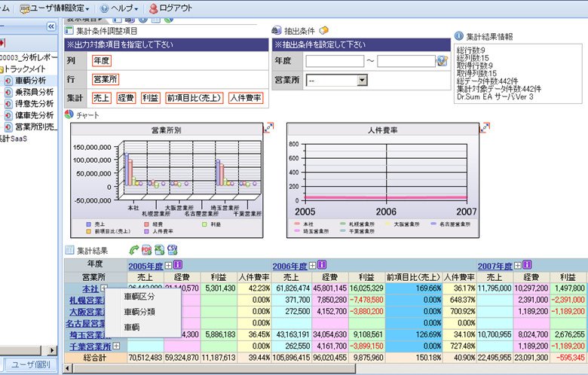Click the 売上 legend swatch in 営業所別 chart
588x375 pixels.
click(x=88, y=224)
